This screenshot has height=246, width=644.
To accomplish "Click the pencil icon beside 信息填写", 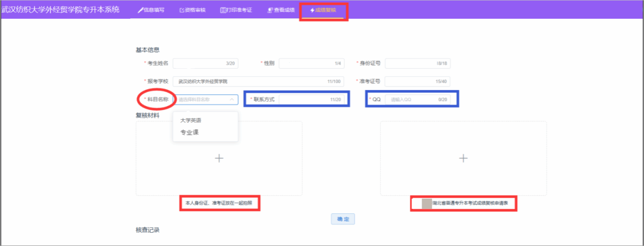I will point(140,10).
